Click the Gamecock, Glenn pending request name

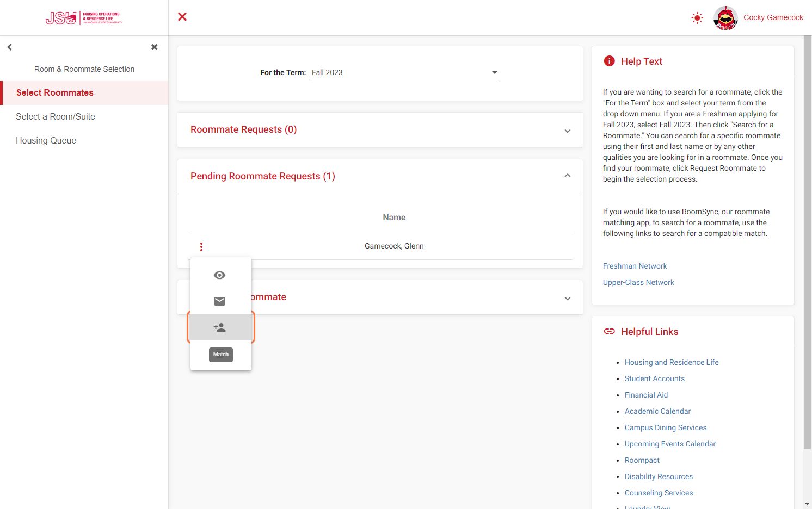click(394, 246)
